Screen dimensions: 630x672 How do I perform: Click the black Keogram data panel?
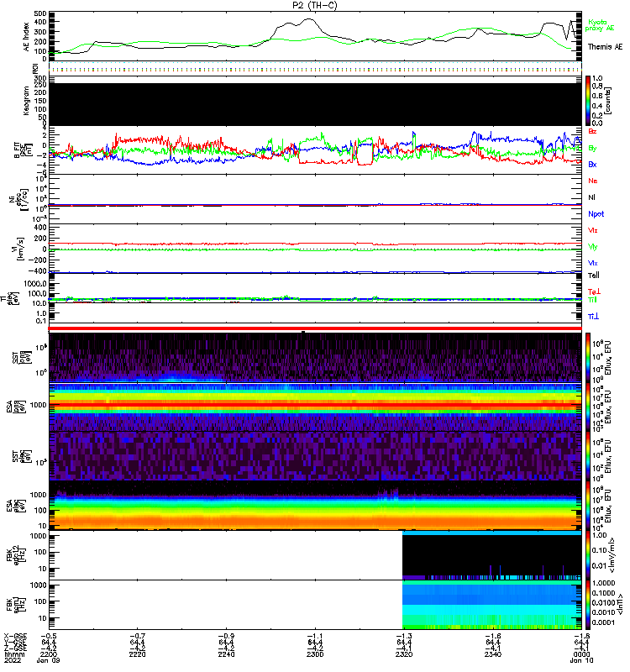tap(315, 104)
